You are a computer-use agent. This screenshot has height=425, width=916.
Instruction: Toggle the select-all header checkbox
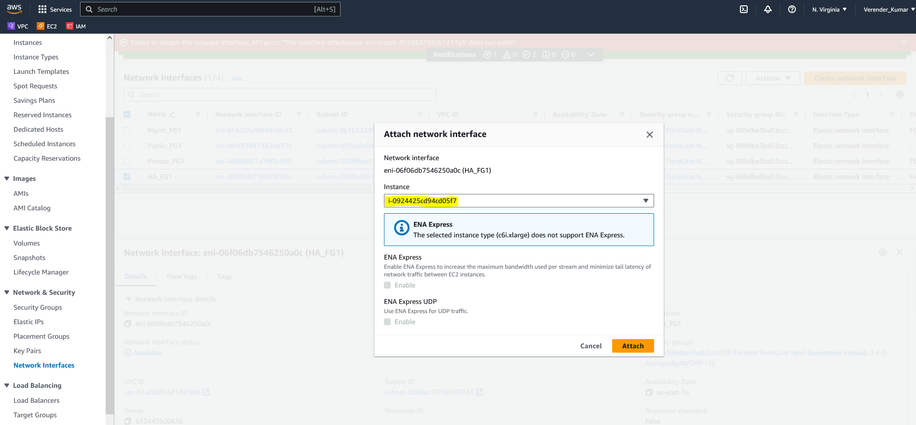[x=127, y=114]
